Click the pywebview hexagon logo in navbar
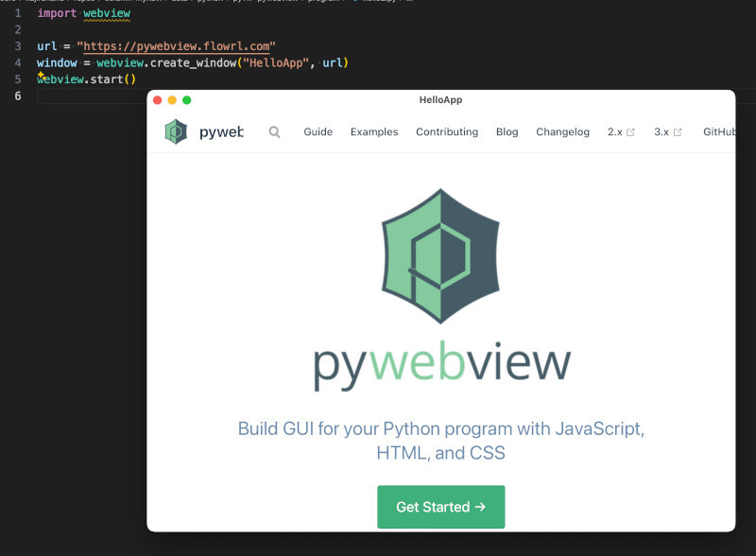 (x=176, y=132)
